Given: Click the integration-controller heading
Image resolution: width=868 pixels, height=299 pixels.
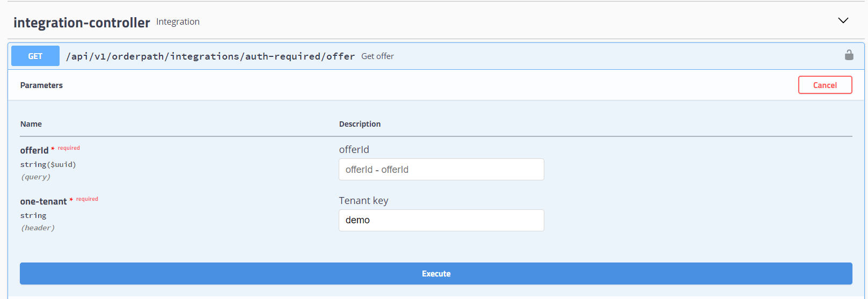Looking at the screenshot, I should (82, 23).
